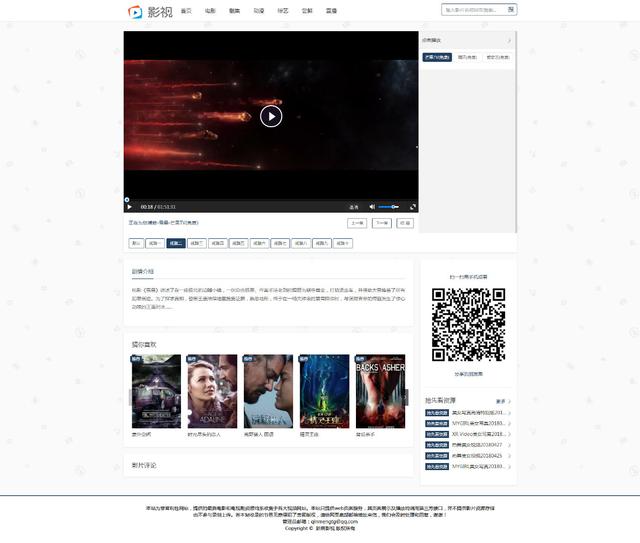
Task: Click the small play icon in the player bar
Action: pos(129,207)
